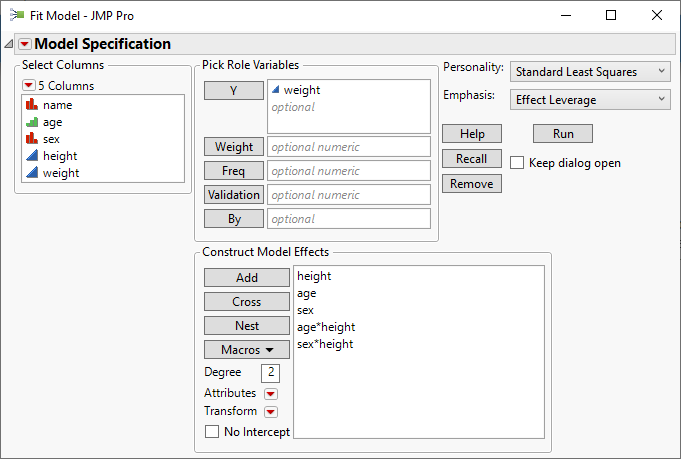Click the red triangle Model Specification menu
This screenshot has height=459, width=681.
coord(25,44)
